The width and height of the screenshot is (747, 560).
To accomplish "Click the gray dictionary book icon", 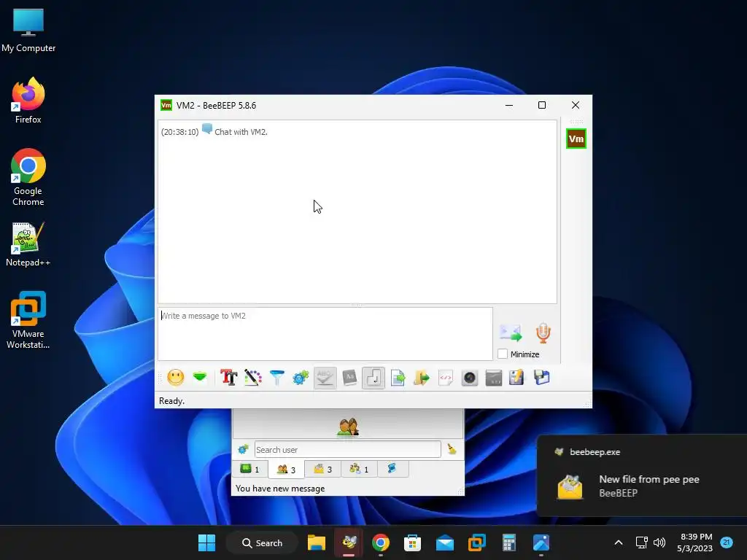I will [x=349, y=378].
